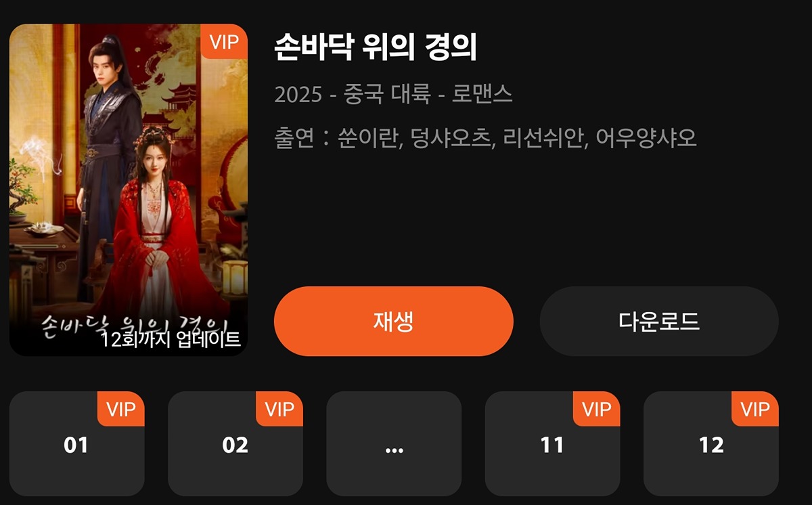Click the VIP badge on episode 12
The width and height of the screenshot is (812, 505).
[x=755, y=409]
